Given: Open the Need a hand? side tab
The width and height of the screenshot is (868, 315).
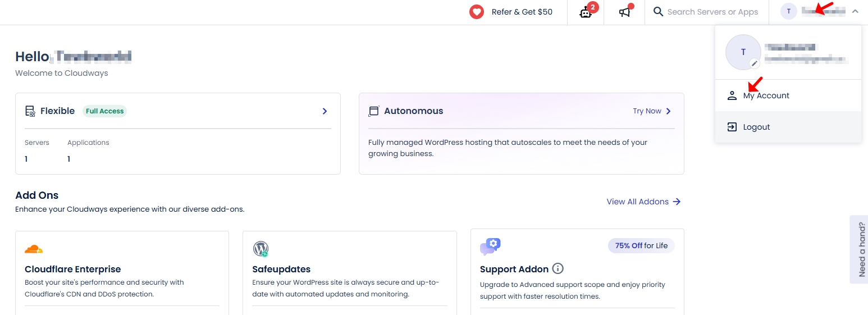Looking at the screenshot, I should pos(860,249).
